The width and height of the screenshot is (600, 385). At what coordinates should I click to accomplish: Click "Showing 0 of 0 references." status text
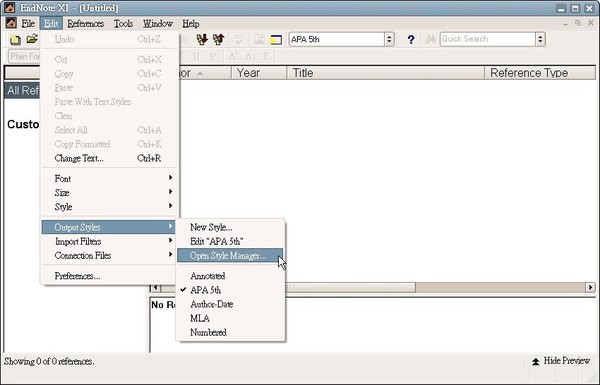click(49, 361)
